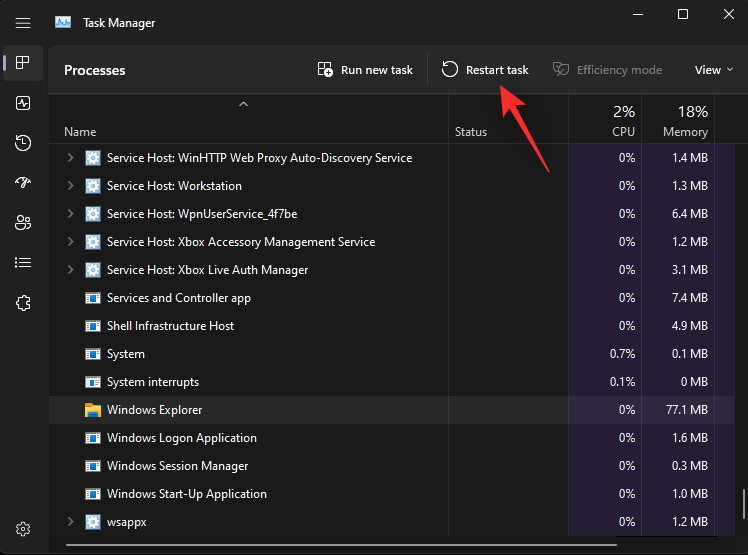Screen dimensions: 748x555
Task: Click the 77.1 MB memory value
Action: click(687, 410)
